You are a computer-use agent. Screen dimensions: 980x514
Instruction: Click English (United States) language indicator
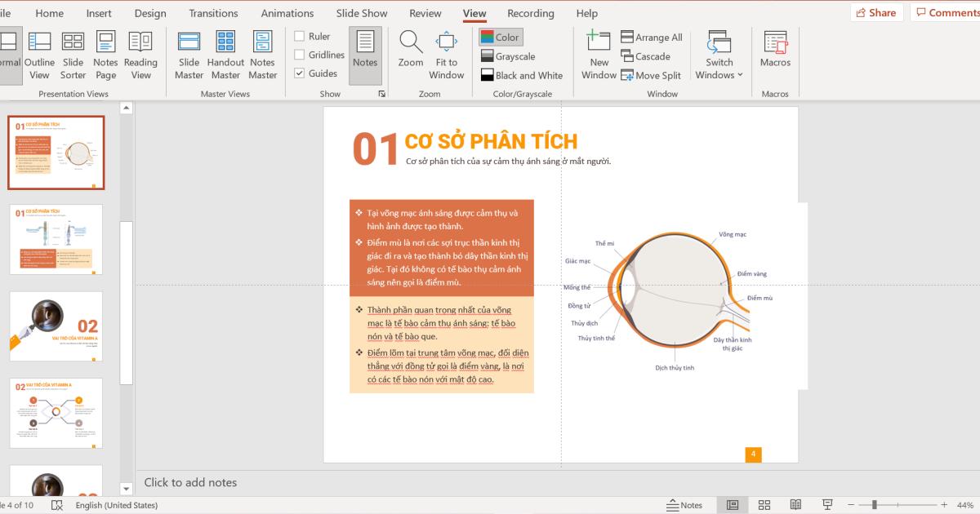tap(117, 505)
